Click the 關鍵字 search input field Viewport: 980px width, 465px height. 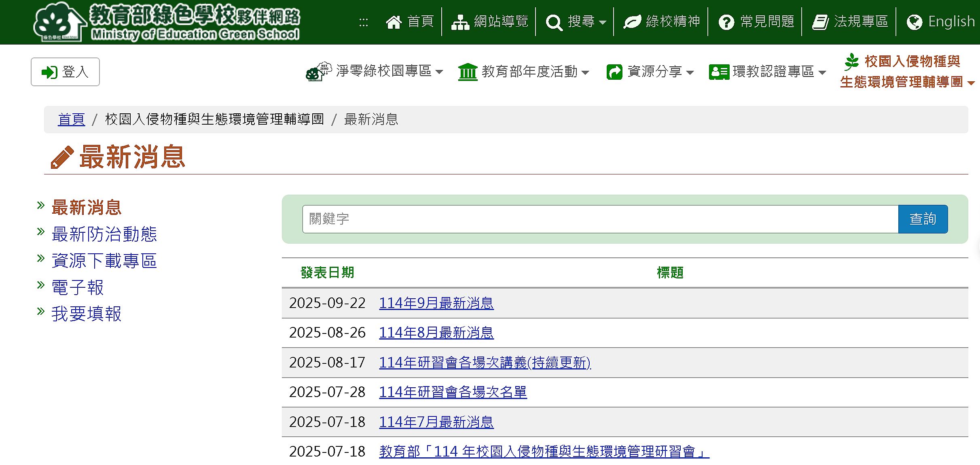coord(600,219)
